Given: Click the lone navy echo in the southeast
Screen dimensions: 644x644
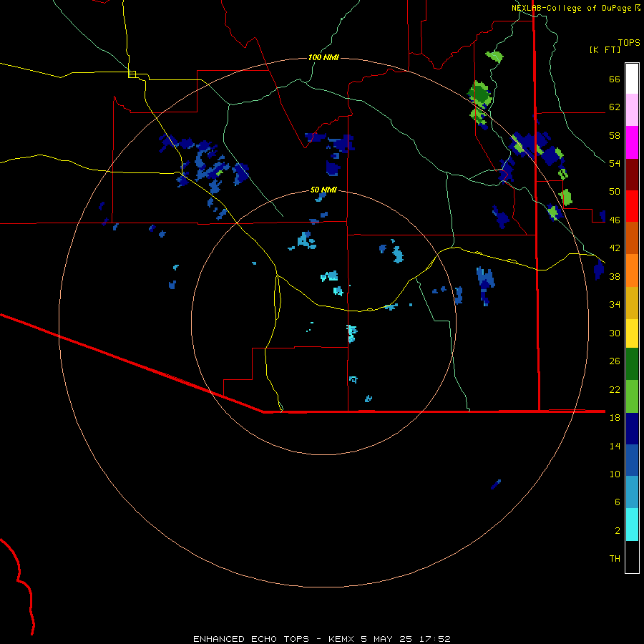Looking at the screenshot, I should tap(496, 484).
